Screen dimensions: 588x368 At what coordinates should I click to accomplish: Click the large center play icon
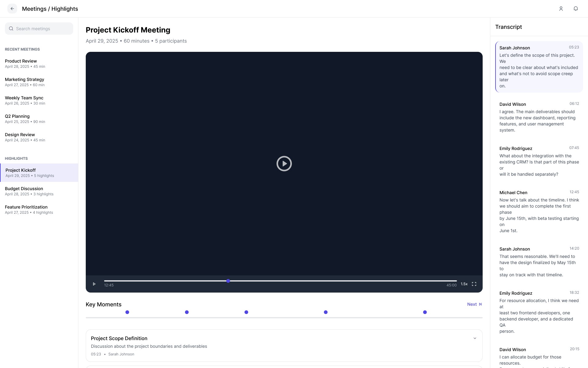point(284,163)
